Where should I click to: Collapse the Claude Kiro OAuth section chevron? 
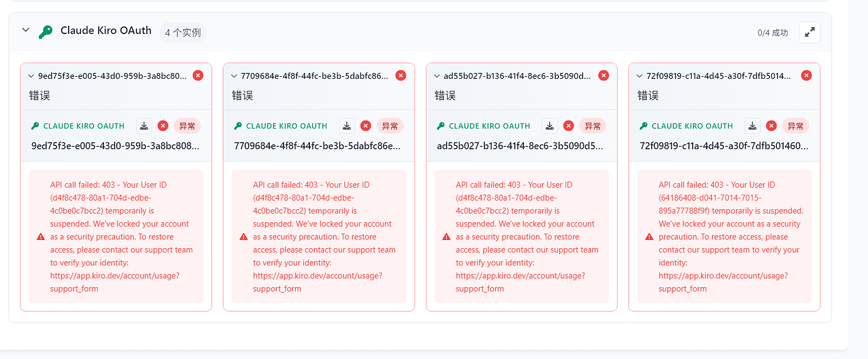(26, 30)
